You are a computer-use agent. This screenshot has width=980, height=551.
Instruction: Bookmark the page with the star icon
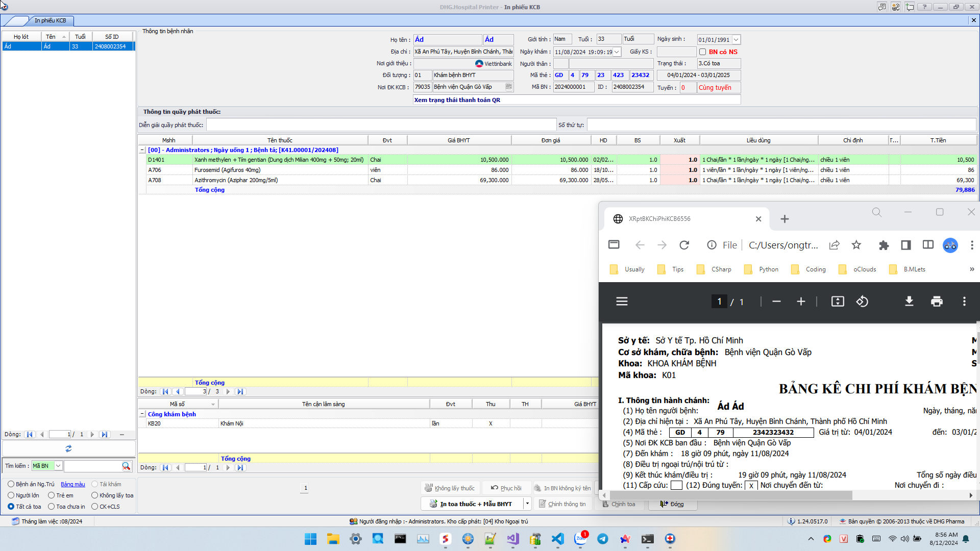[856, 245]
